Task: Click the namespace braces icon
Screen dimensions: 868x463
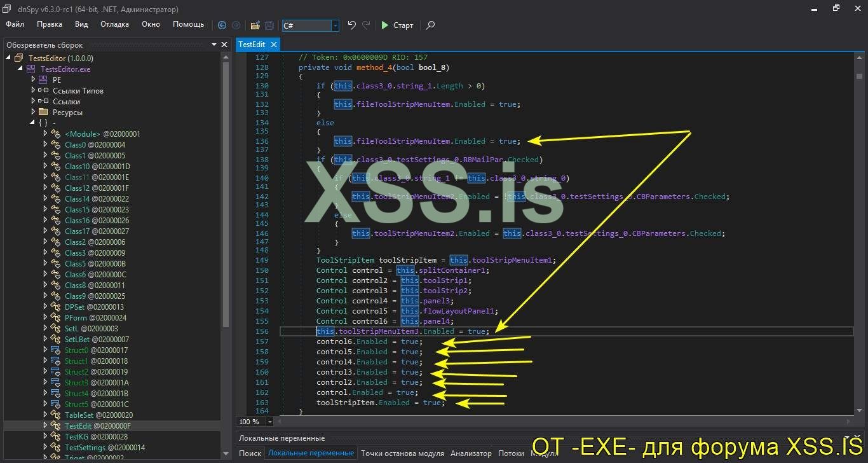Action: (x=43, y=123)
